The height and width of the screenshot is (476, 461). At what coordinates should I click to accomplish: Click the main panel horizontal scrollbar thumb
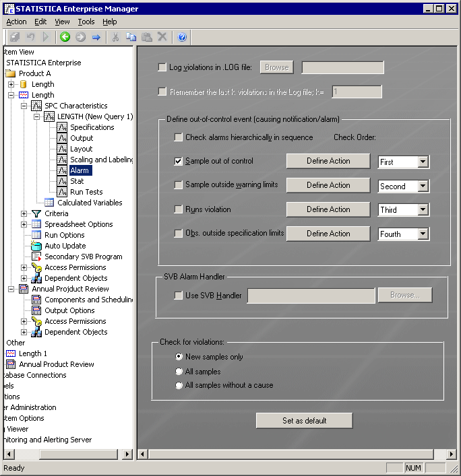(x=291, y=454)
